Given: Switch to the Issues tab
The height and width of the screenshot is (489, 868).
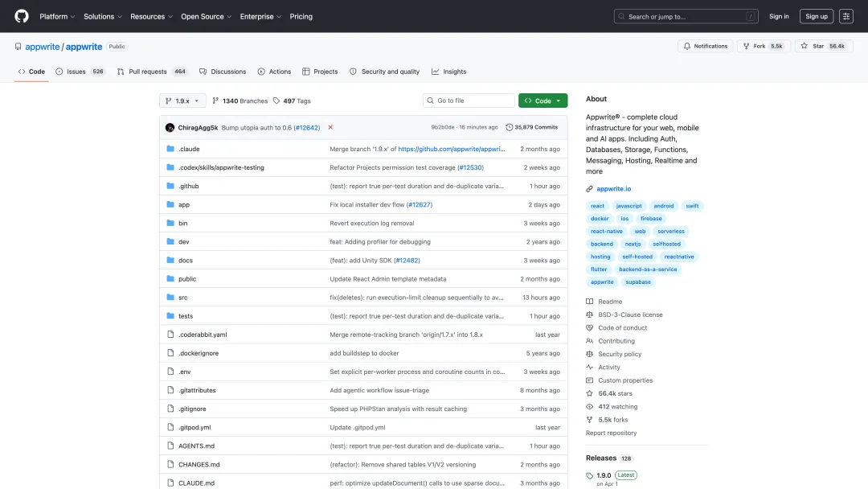Looking at the screenshot, I should tap(80, 72).
